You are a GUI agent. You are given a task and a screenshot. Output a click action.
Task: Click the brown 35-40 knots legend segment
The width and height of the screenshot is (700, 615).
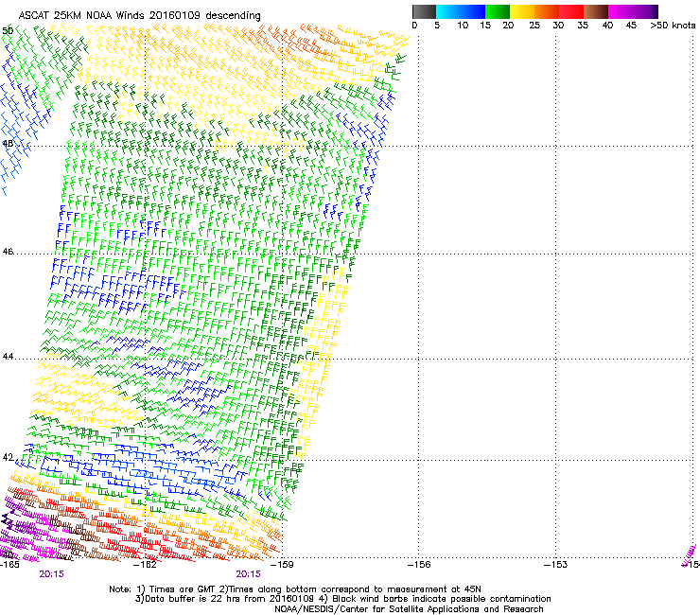pyautogui.click(x=596, y=11)
